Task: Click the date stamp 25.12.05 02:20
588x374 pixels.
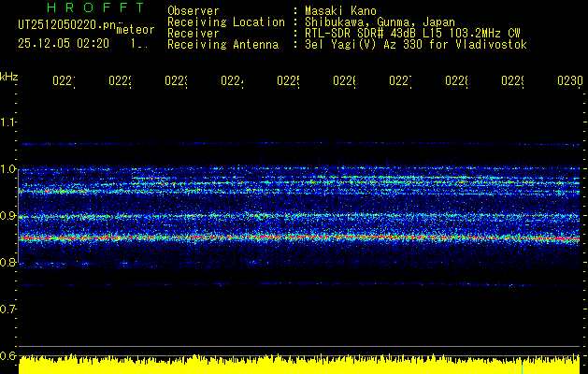Action: click(64, 44)
